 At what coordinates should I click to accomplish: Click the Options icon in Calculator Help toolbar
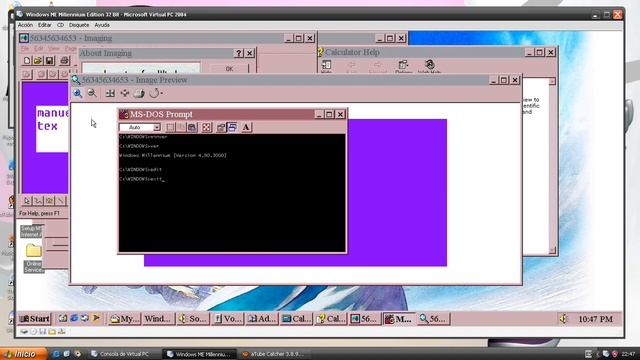pyautogui.click(x=403, y=67)
